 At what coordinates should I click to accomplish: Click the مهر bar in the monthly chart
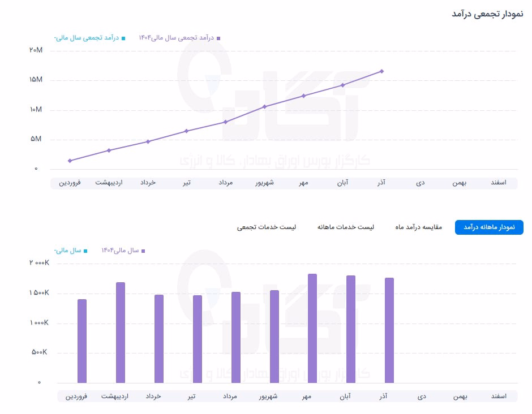coord(312,328)
